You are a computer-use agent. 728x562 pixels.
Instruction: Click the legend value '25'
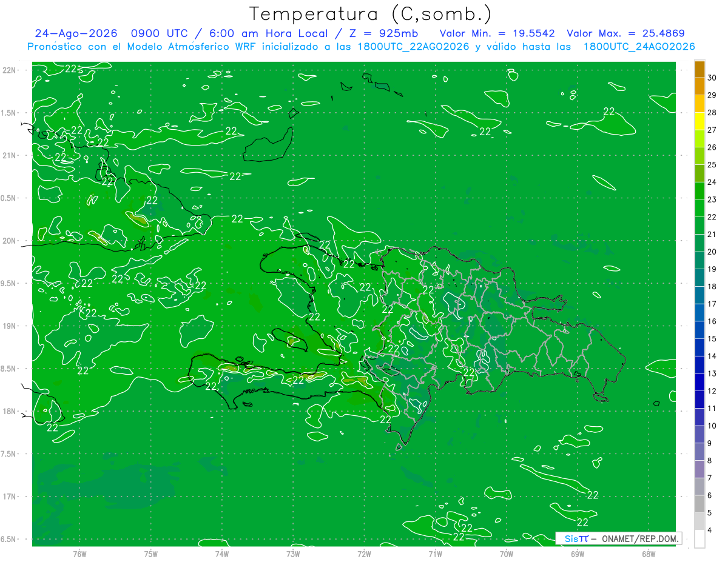tap(712, 165)
